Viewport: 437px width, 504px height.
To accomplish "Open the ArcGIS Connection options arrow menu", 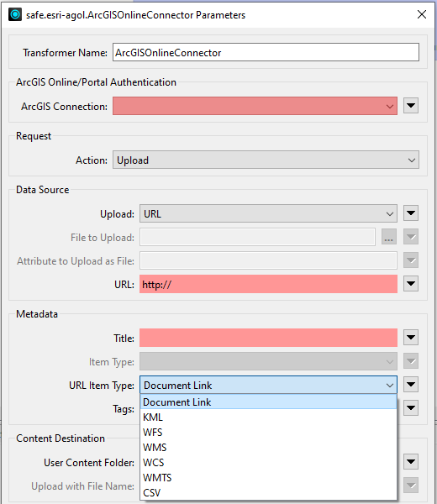I will [x=411, y=106].
